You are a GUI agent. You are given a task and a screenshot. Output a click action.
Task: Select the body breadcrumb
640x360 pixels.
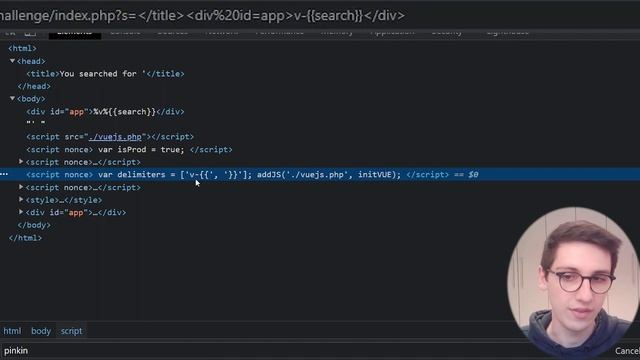click(x=41, y=331)
